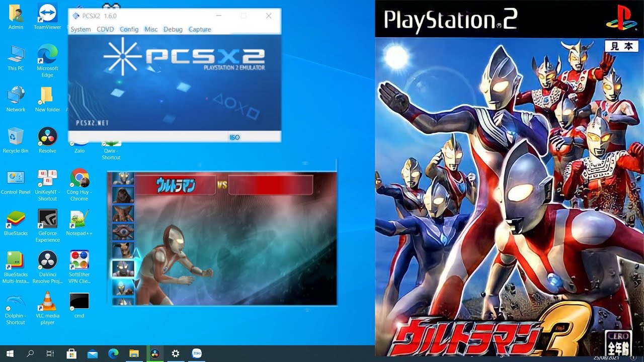Click the ウルトラマン player name banner

176,185
